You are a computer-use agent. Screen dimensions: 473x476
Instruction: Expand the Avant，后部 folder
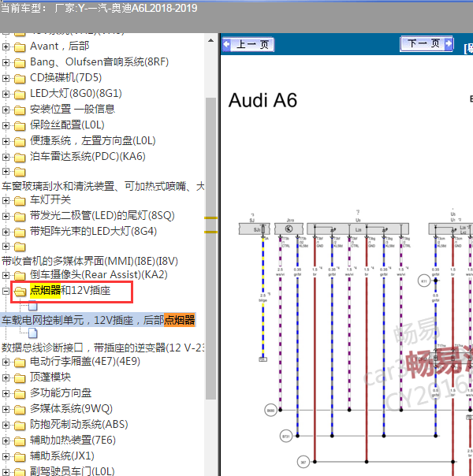6,46
